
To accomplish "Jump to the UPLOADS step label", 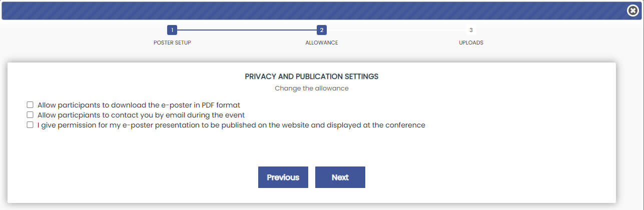I will click(x=471, y=42).
